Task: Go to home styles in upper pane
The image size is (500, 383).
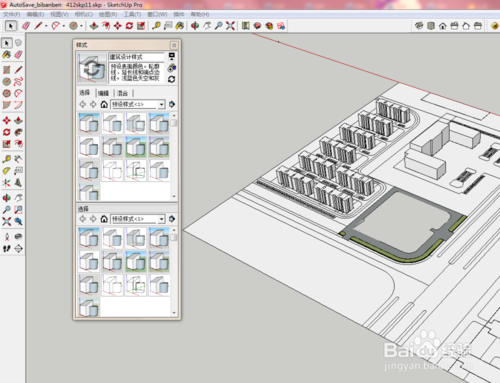Action: coord(104,104)
